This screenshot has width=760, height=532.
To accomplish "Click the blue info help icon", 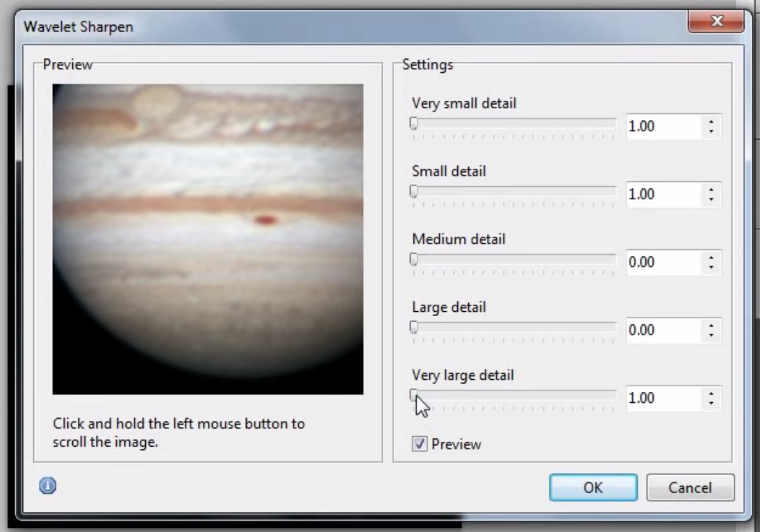I will point(47,487).
